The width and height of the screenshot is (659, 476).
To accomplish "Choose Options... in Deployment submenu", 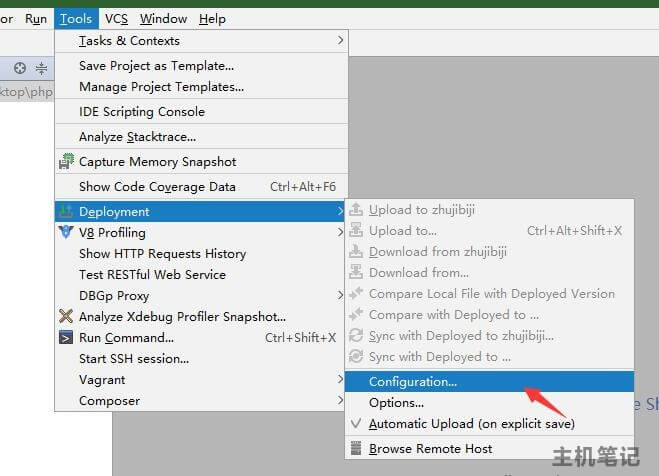I will click(396, 403).
